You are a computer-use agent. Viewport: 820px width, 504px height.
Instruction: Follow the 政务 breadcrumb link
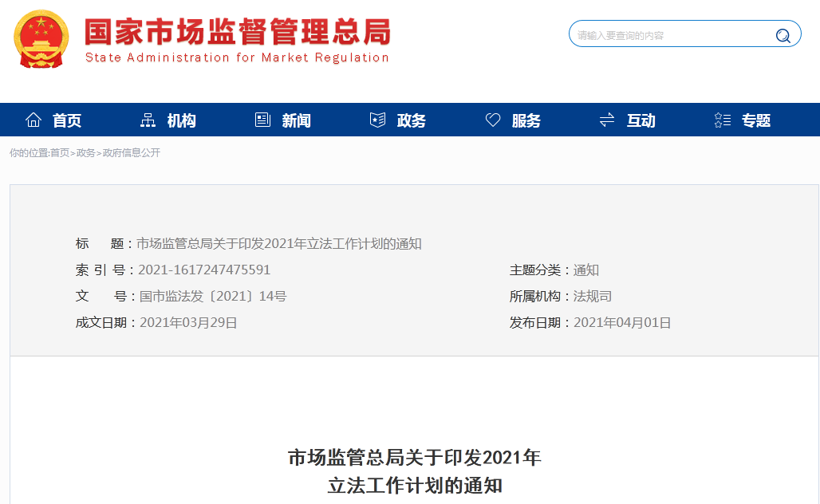[x=86, y=153]
